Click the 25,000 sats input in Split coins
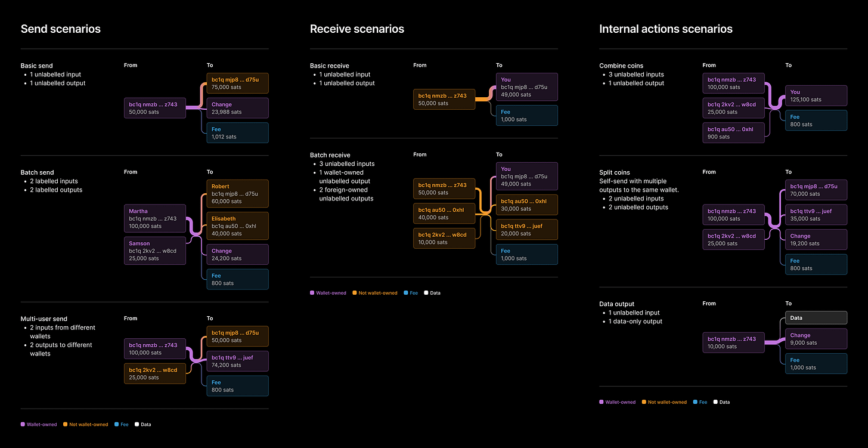The image size is (868, 448). [x=734, y=239]
